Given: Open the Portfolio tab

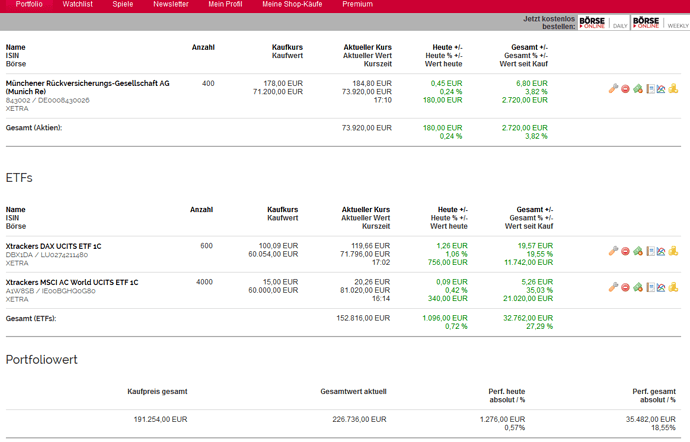Looking at the screenshot, I should point(29,4).
